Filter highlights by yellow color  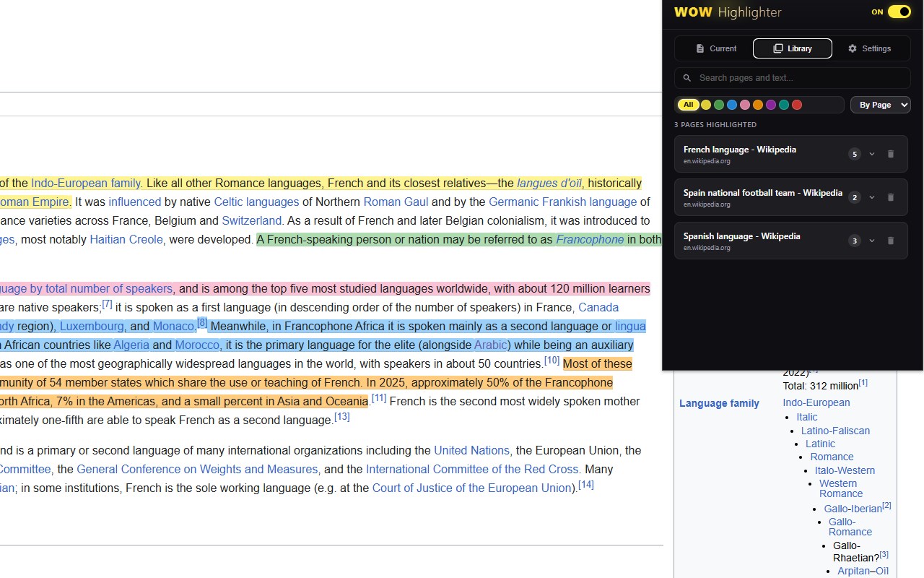click(706, 105)
